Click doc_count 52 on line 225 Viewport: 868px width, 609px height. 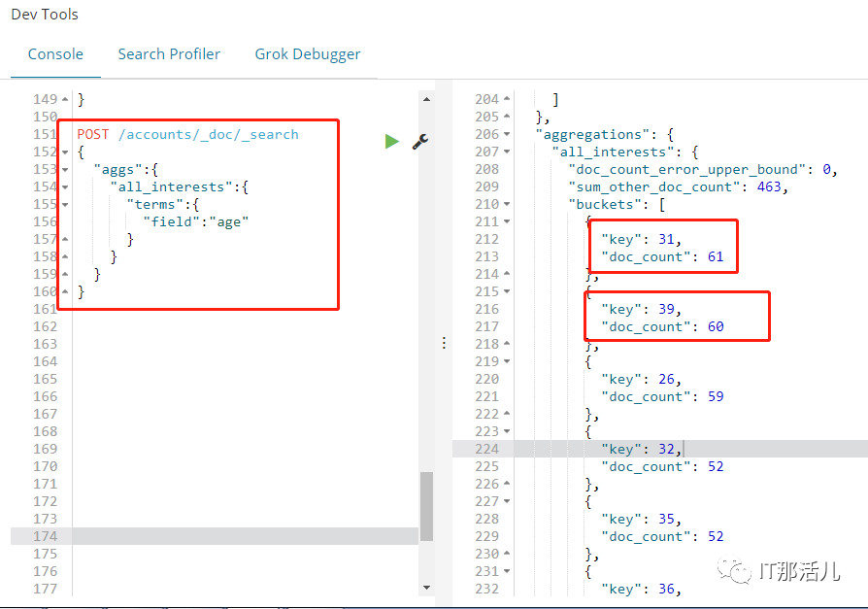point(716,467)
